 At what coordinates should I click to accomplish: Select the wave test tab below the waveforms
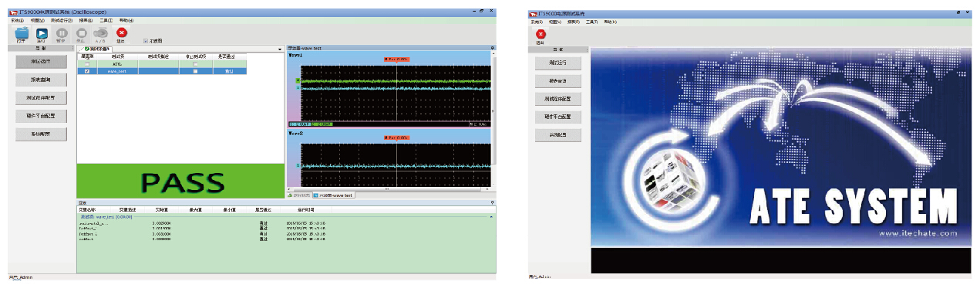click(333, 195)
